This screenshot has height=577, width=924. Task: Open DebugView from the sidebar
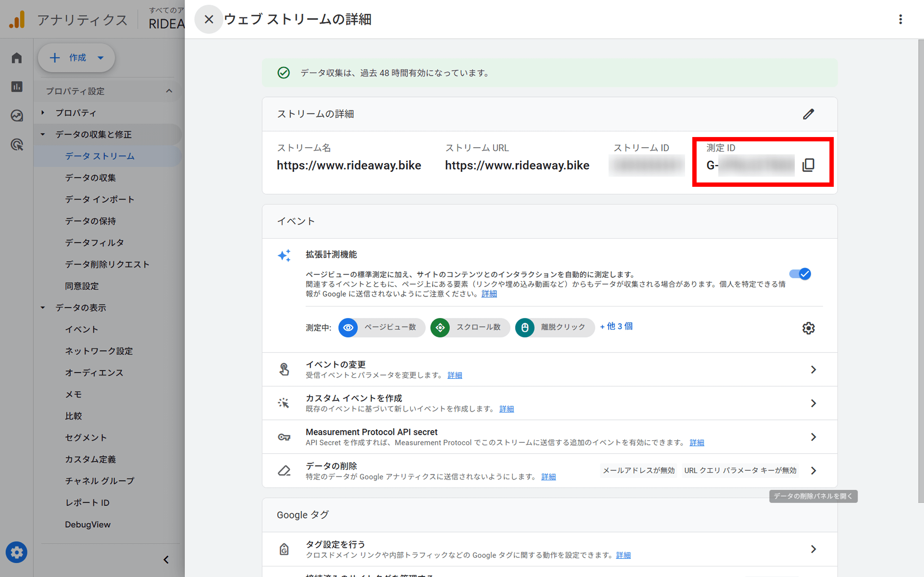(88, 524)
